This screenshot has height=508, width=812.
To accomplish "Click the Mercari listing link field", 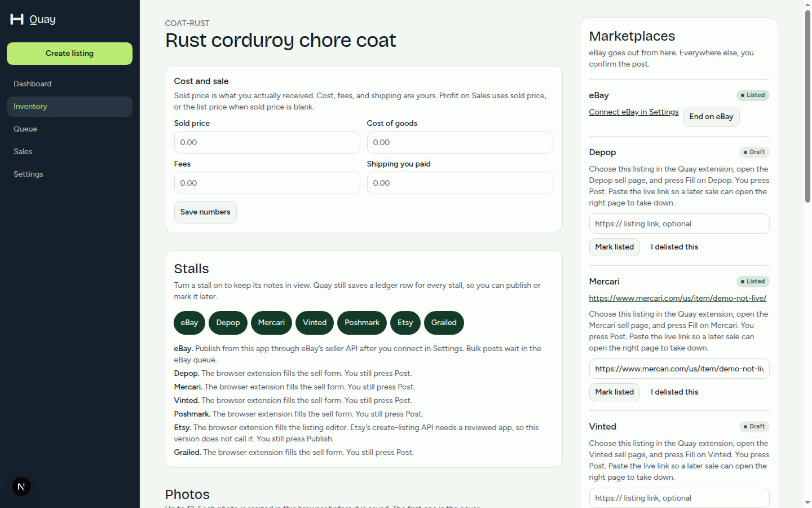I will pyautogui.click(x=679, y=369).
